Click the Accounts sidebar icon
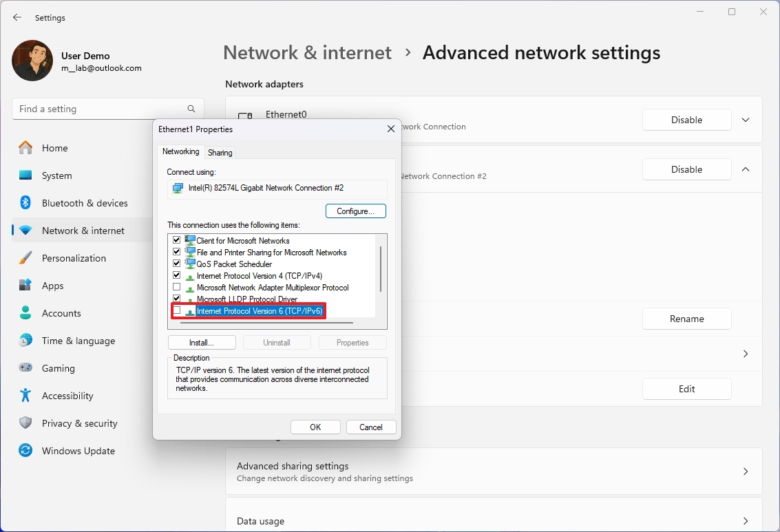The image size is (780, 532). (25, 313)
